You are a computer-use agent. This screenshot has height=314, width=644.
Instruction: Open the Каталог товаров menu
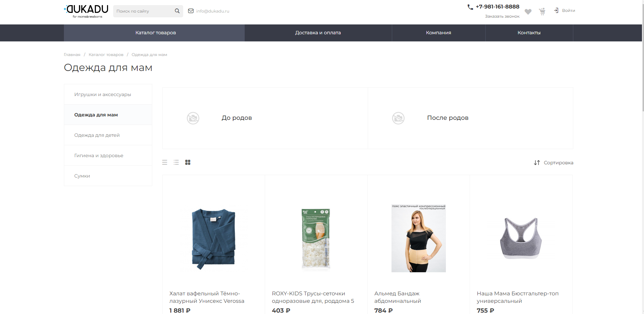tap(155, 33)
